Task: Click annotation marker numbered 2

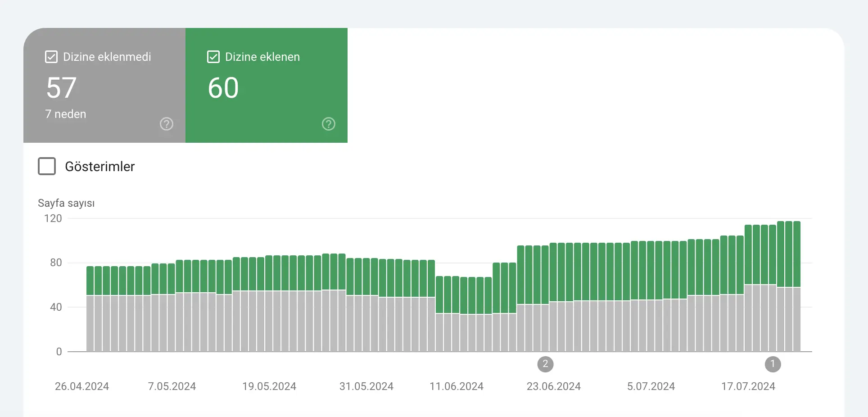Action: pos(545,364)
